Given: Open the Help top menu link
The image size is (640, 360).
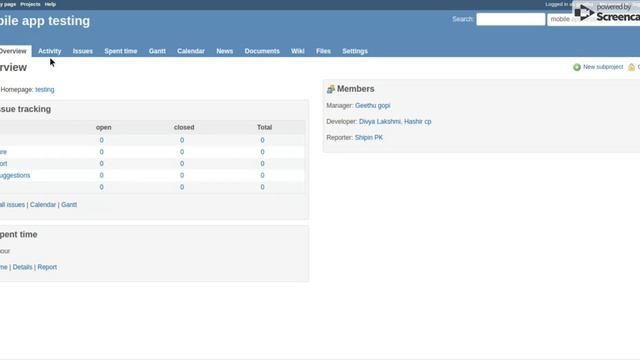Looking at the screenshot, I should [x=50, y=4].
